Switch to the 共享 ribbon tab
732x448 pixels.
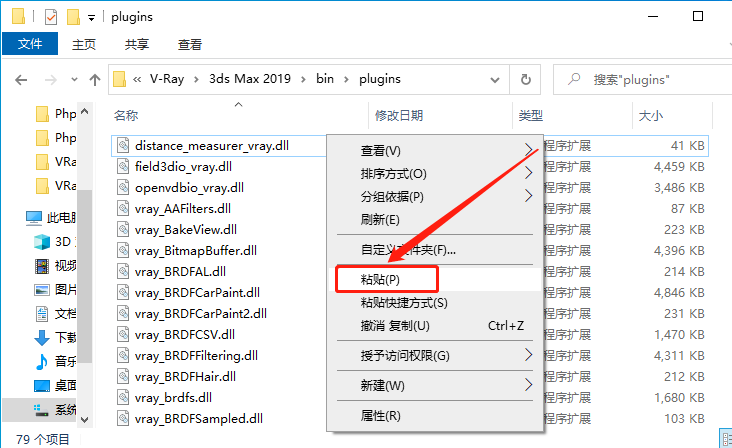click(x=137, y=44)
